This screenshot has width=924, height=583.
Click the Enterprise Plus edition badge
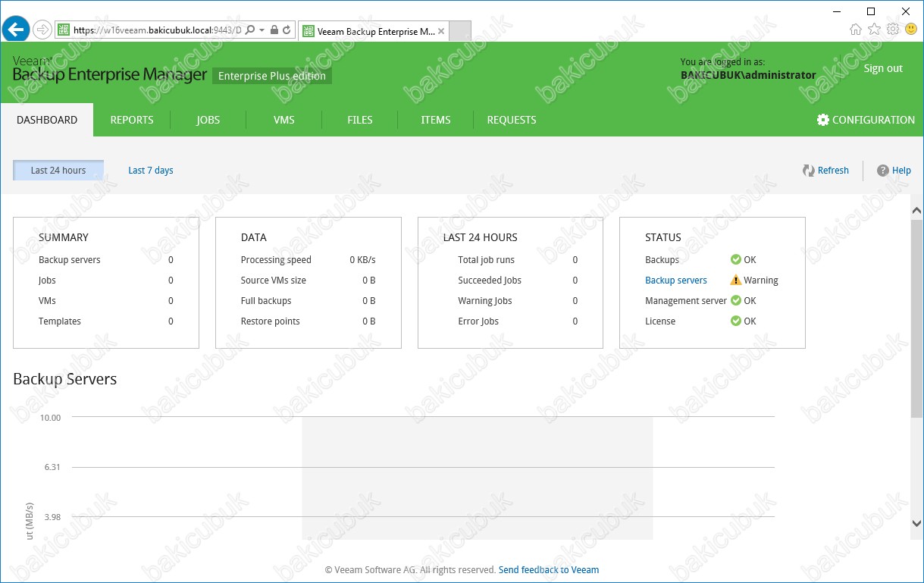click(272, 76)
